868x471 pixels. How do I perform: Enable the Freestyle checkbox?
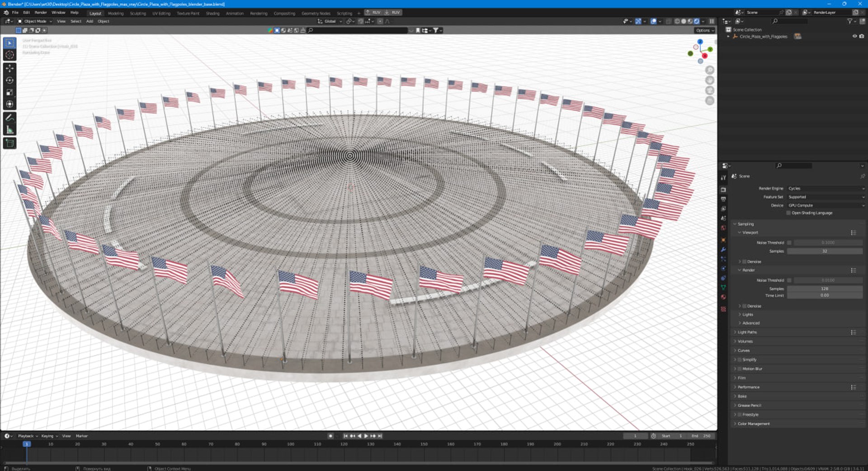[740, 414]
